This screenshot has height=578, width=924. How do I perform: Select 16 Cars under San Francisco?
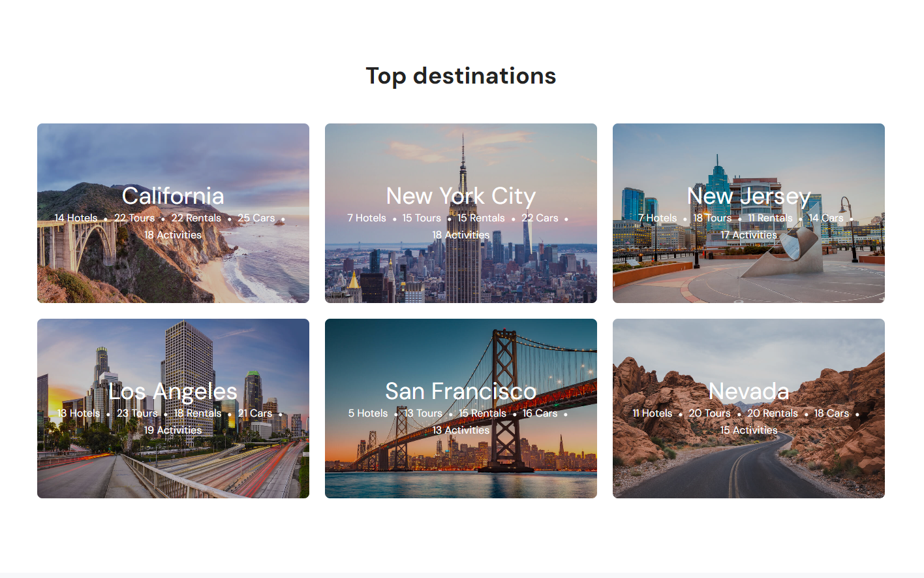tap(540, 413)
